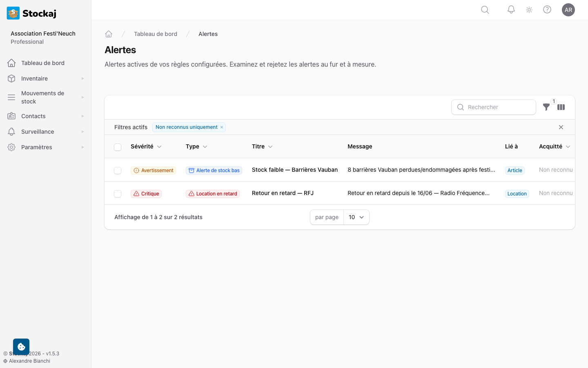The width and height of the screenshot is (588, 368).
Task: Open the per page 10 dropdown
Action: point(356,217)
